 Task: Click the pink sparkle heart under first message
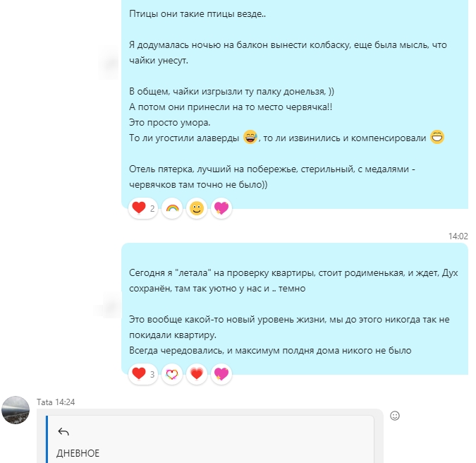pos(221,208)
